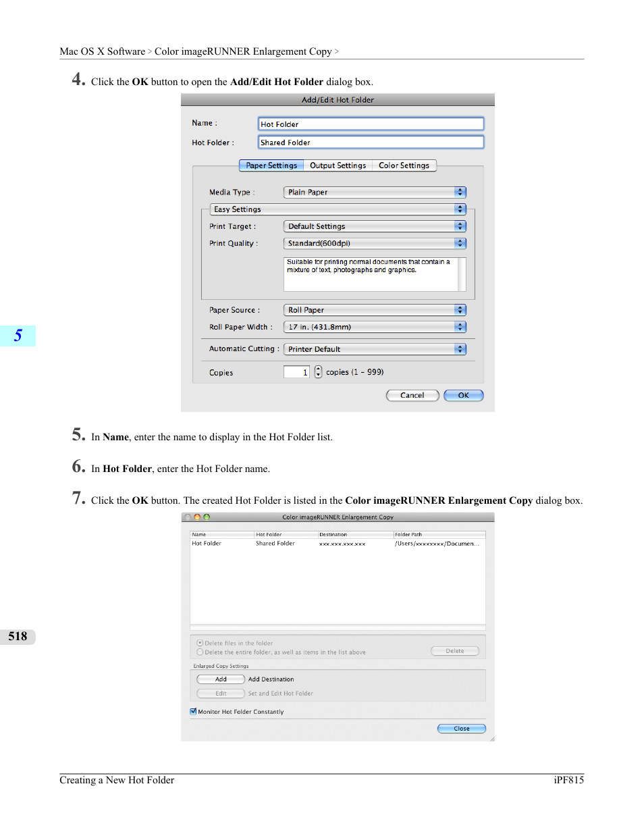Toggle Monitor Hot Folder Constantly checkbox
The height and width of the screenshot is (834, 644).
point(194,711)
